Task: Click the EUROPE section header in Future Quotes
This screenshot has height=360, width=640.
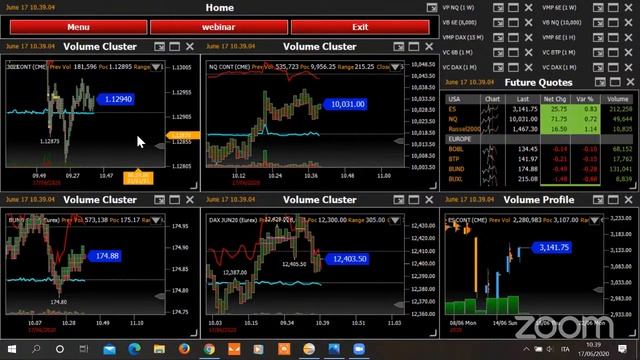Action: pyautogui.click(x=539, y=139)
